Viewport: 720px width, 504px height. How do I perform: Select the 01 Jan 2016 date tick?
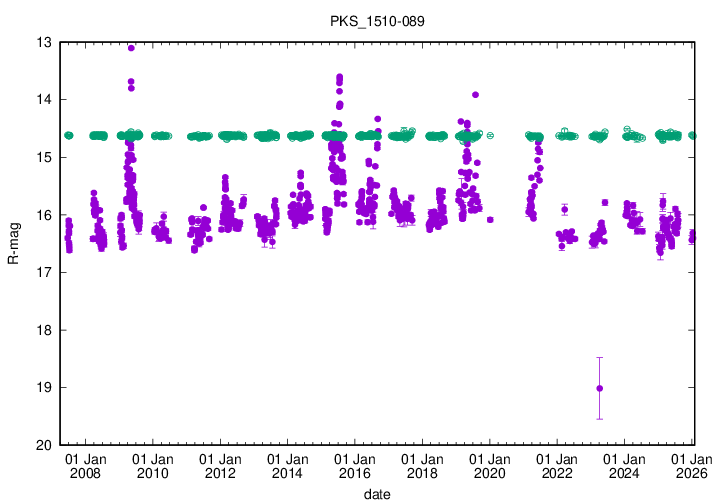click(x=355, y=466)
